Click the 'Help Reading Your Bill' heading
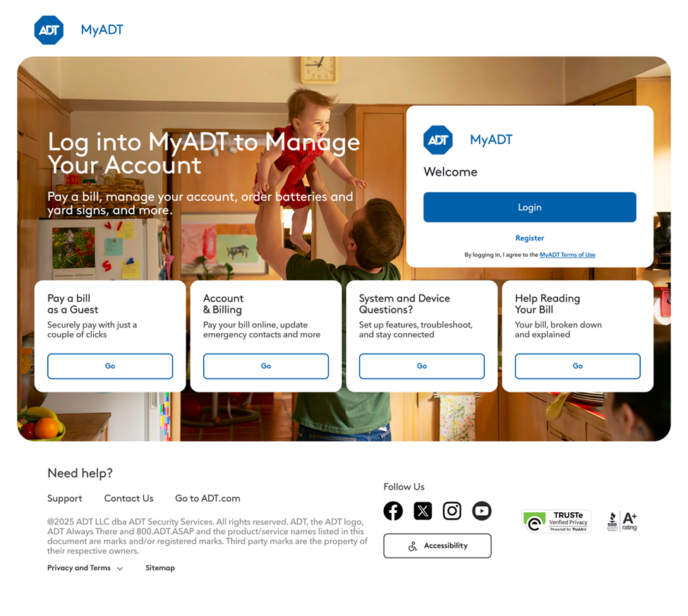Screen dimensions: 688x616 coord(548,303)
